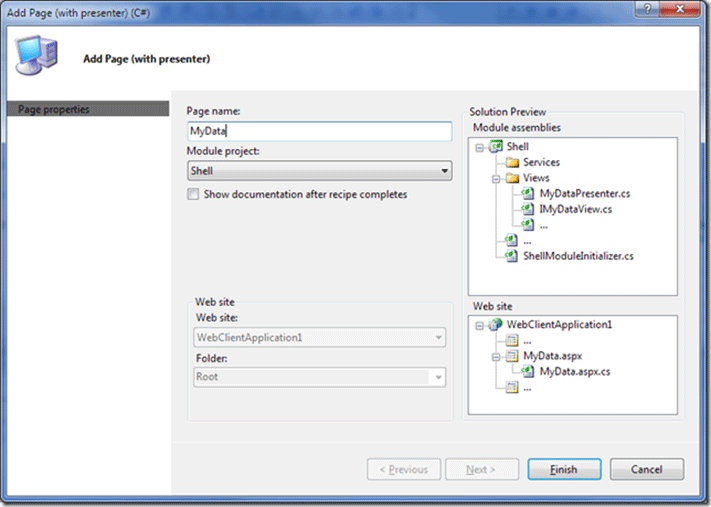Viewport: 711px width, 507px height.
Task: Collapse the MyData.aspx tree node
Action: [495, 356]
